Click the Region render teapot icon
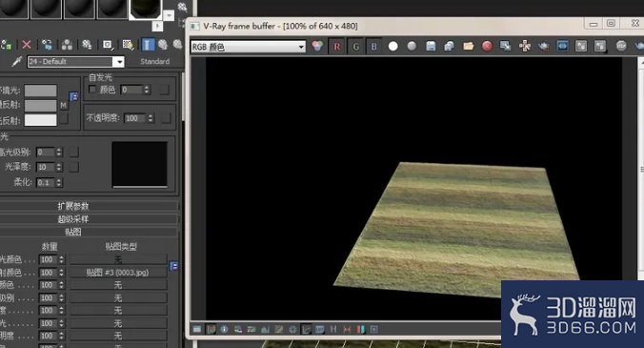The width and height of the screenshot is (644, 348). coord(544,46)
